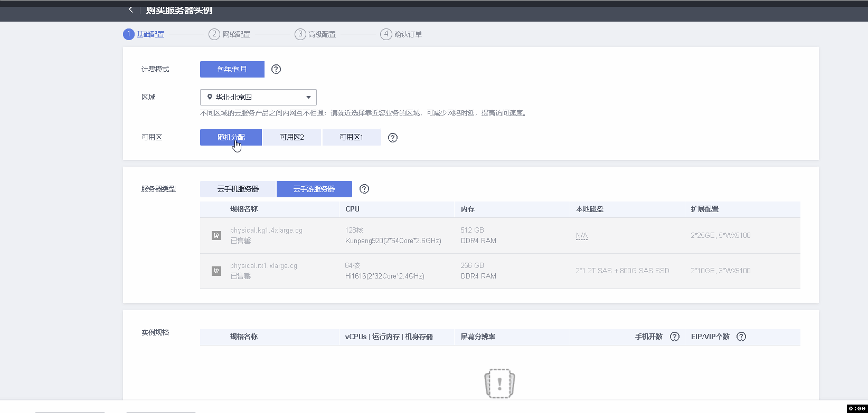Viewport: 868px width, 413px height.
Task: Click the region hint text under 区域
Action: pyautogui.click(x=364, y=113)
